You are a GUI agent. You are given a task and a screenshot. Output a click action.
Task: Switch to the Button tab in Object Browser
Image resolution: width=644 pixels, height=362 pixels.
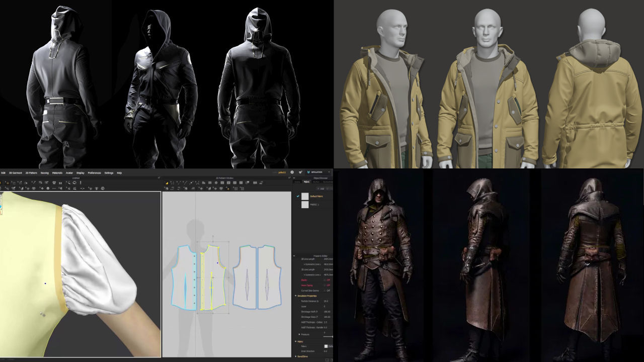pos(315,182)
